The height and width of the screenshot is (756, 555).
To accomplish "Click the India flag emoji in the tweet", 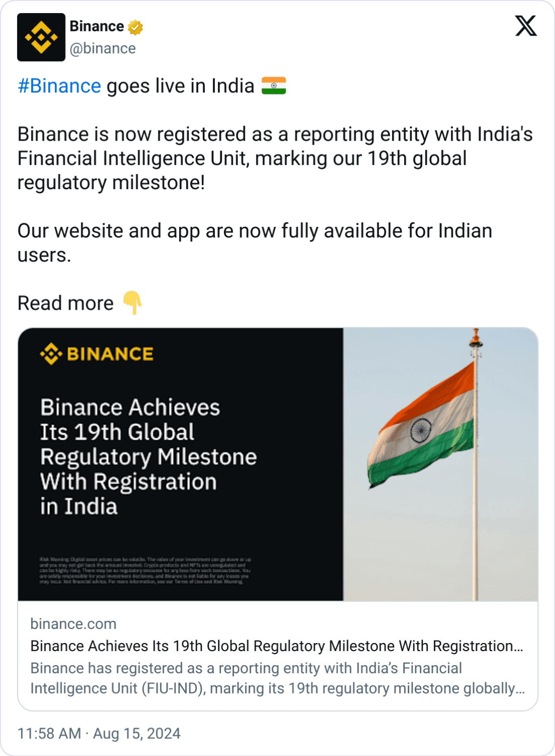I will [x=273, y=86].
